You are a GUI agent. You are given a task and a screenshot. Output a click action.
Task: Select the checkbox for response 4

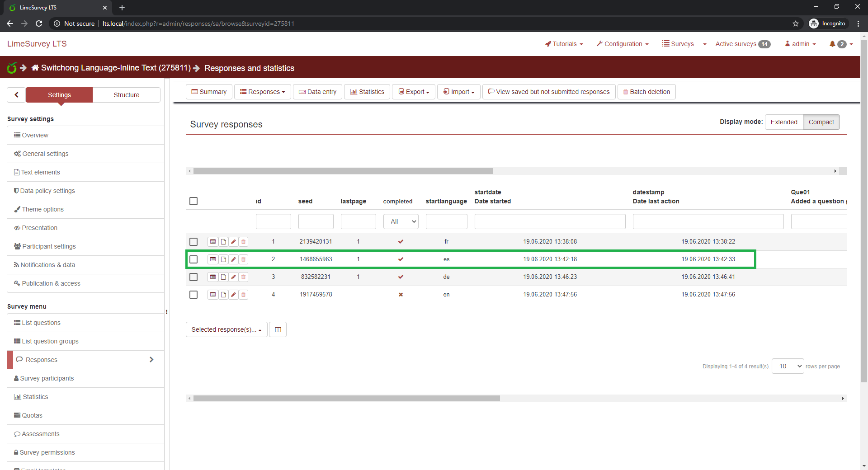pos(193,295)
